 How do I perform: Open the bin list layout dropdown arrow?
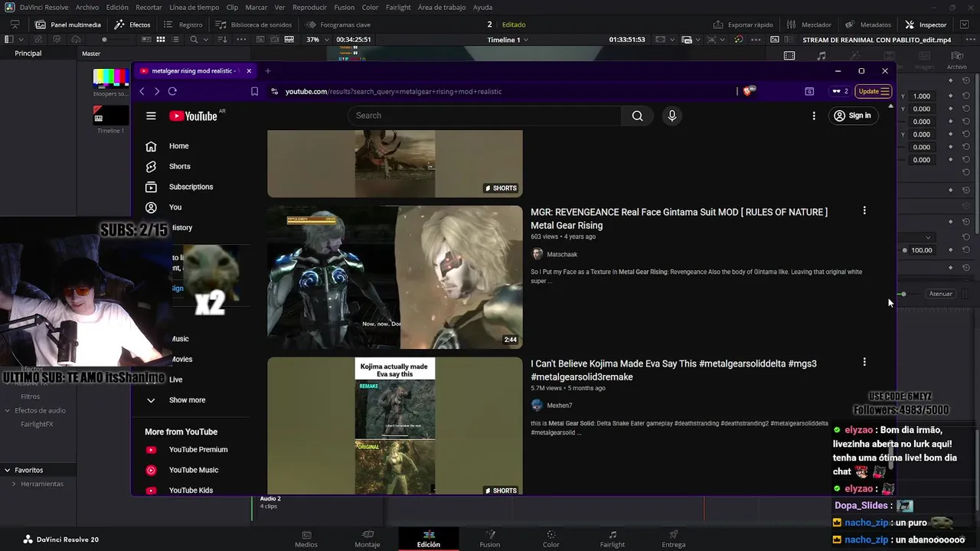[x=21, y=39]
